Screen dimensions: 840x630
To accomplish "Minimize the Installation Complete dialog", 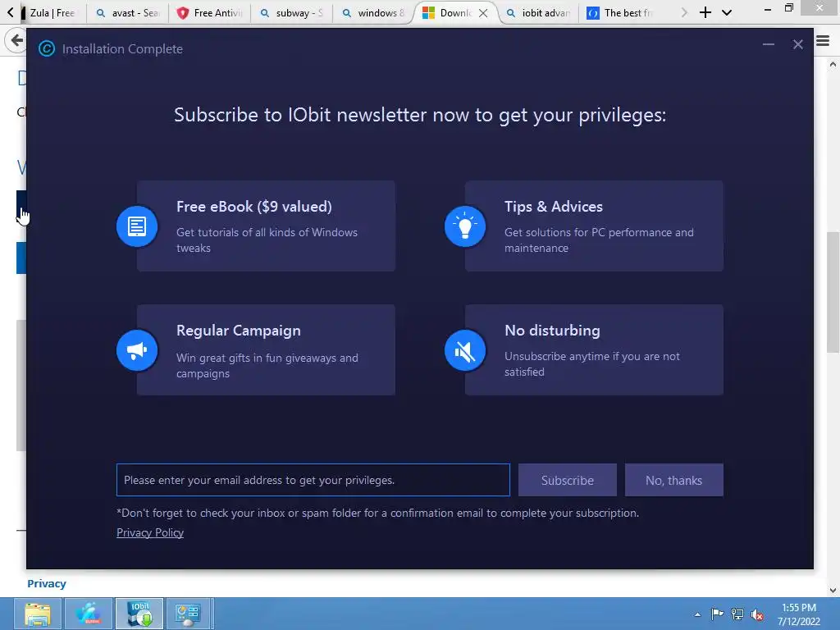I will 768,44.
